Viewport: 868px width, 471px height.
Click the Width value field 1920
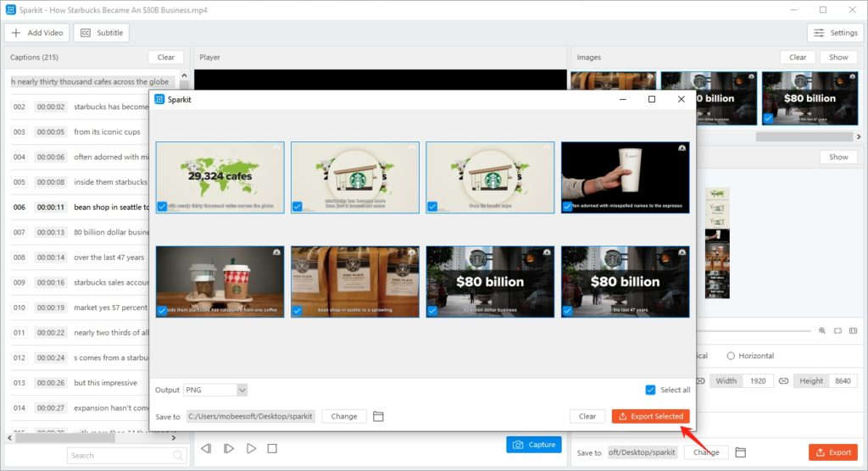(x=758, y=381)
